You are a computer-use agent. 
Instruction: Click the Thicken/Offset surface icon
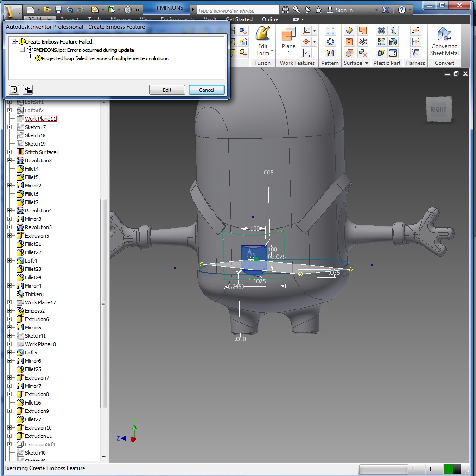tap(349, 31)
